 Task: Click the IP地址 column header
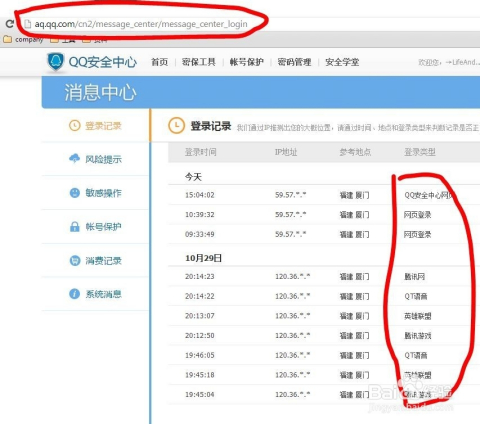coord(286,152)
